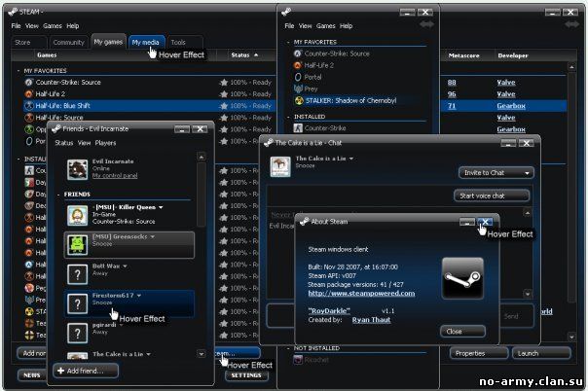Click Start voice chat button
588x391 pixels.
492,195
